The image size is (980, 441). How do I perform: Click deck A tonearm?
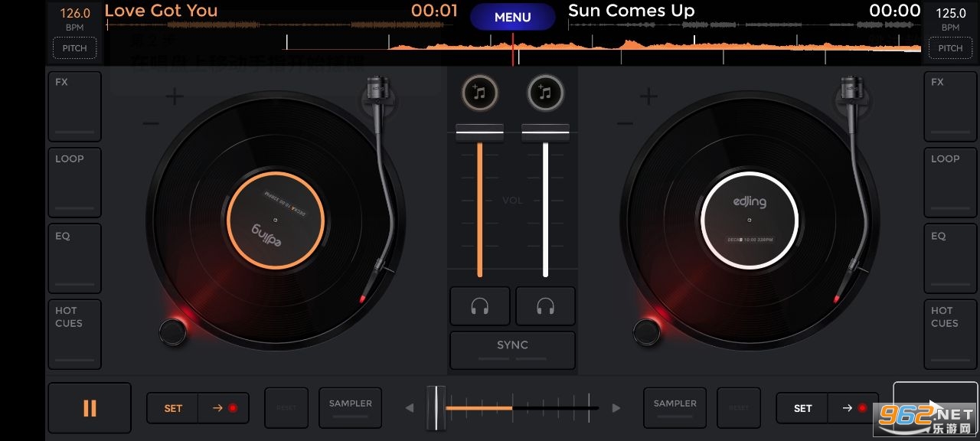383,188
